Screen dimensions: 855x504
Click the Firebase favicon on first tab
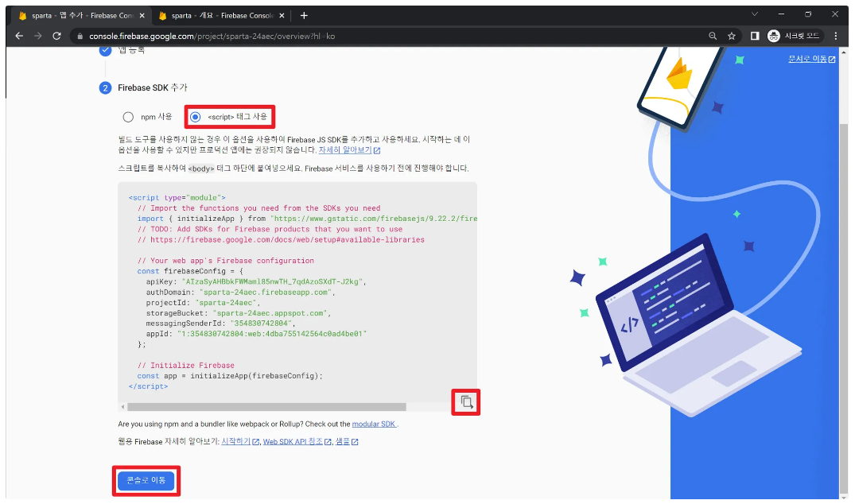pyautogui.click(x=23, y=16)
